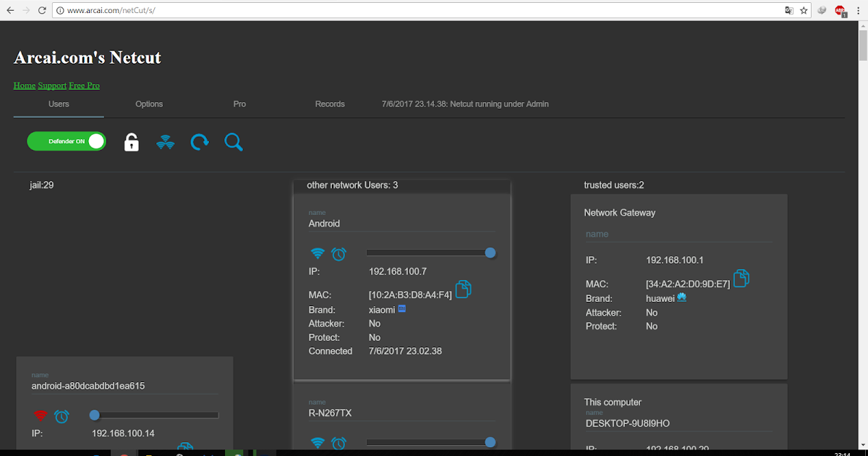Image resolution: width=868 pixels, height=456 pixels.
Task: Click Connected time 7/6/2017 23.02.38
Action: point(405,351)
